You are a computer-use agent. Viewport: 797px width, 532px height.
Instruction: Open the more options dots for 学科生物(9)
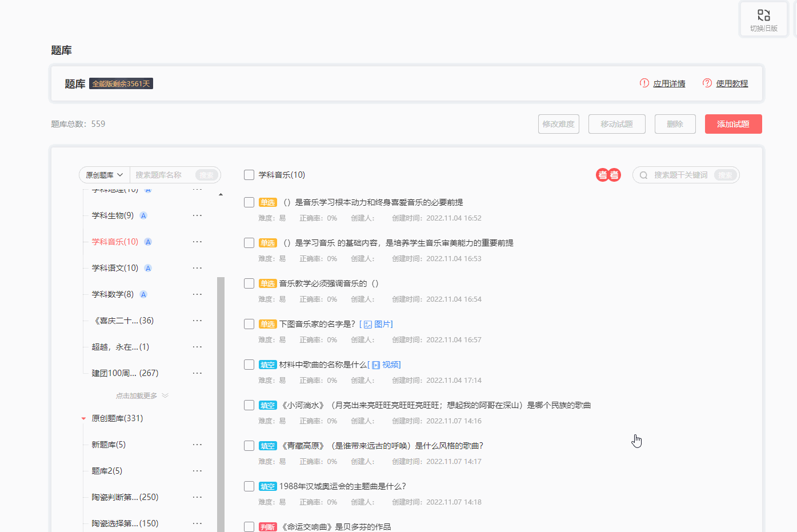click(x=197, y=215)
